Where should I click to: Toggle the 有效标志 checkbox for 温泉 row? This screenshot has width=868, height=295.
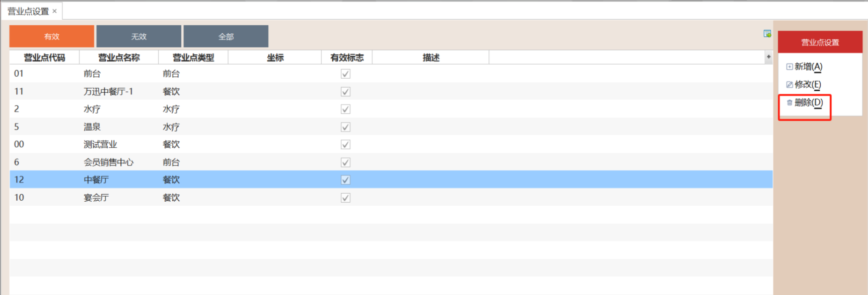tap(345, 127)
